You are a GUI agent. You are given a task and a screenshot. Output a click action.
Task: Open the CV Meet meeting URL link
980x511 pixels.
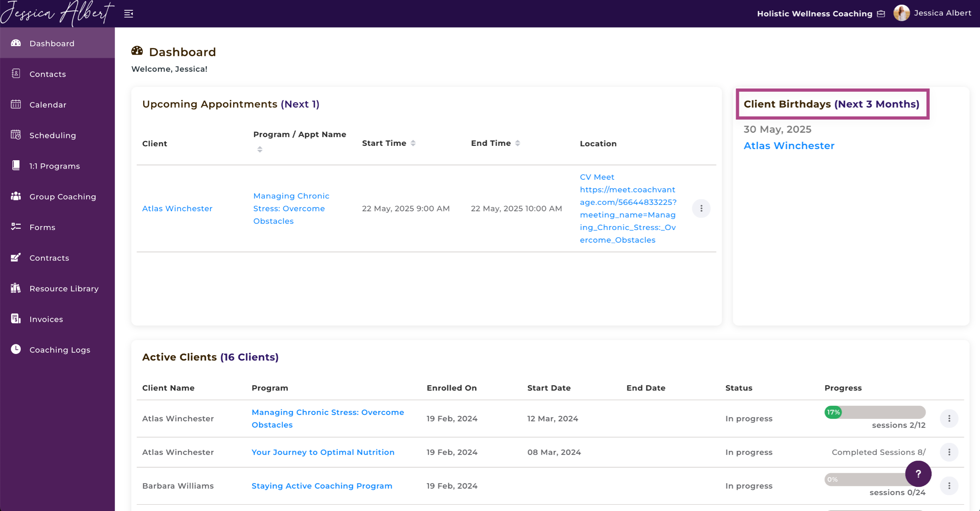click(628, 208)
